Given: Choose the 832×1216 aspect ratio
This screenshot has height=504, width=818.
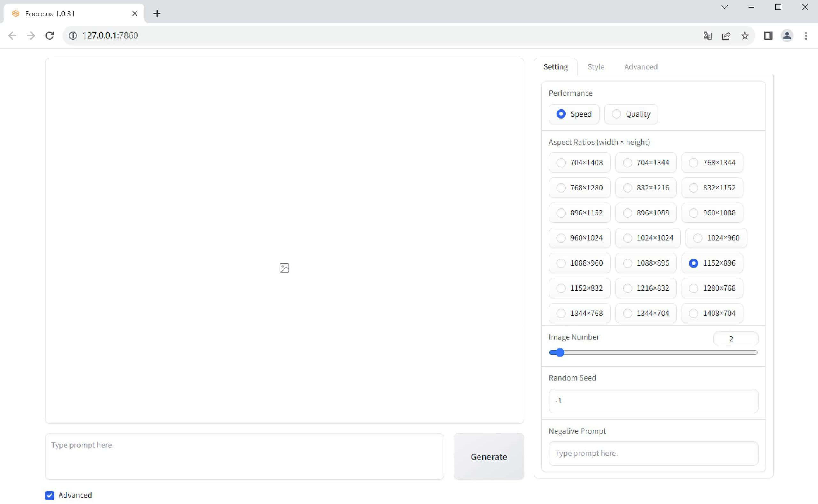Looking at the screenshot, I should point(646,188).
